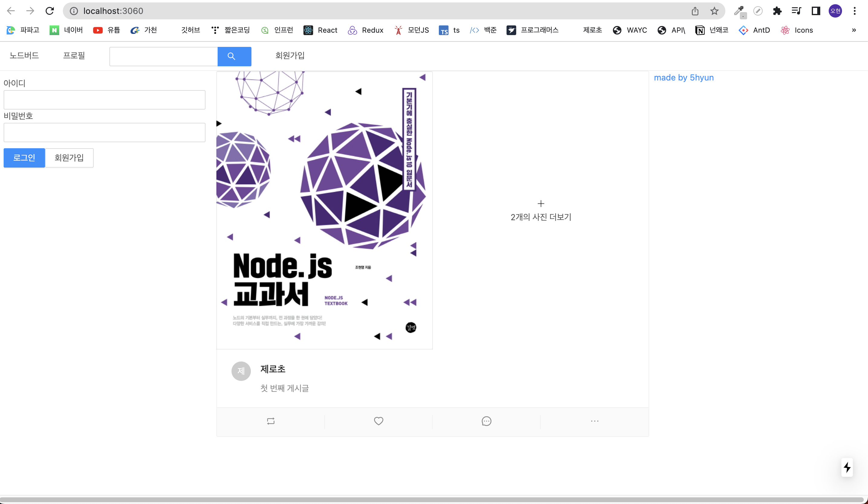The width and height of the screenshot is (868, 504).
Task: Click the made by 5hyun link
Action: 683,77
